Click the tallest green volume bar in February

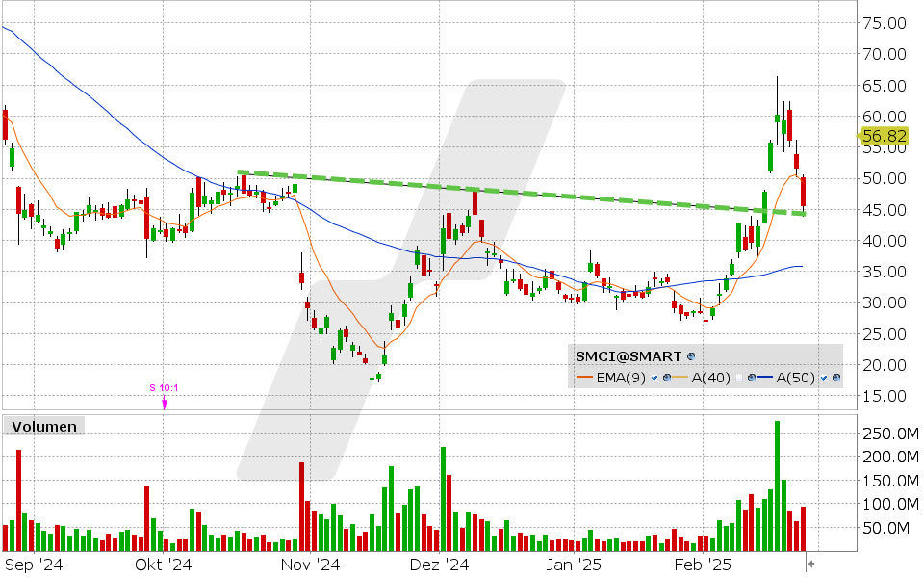pos(778,486)
